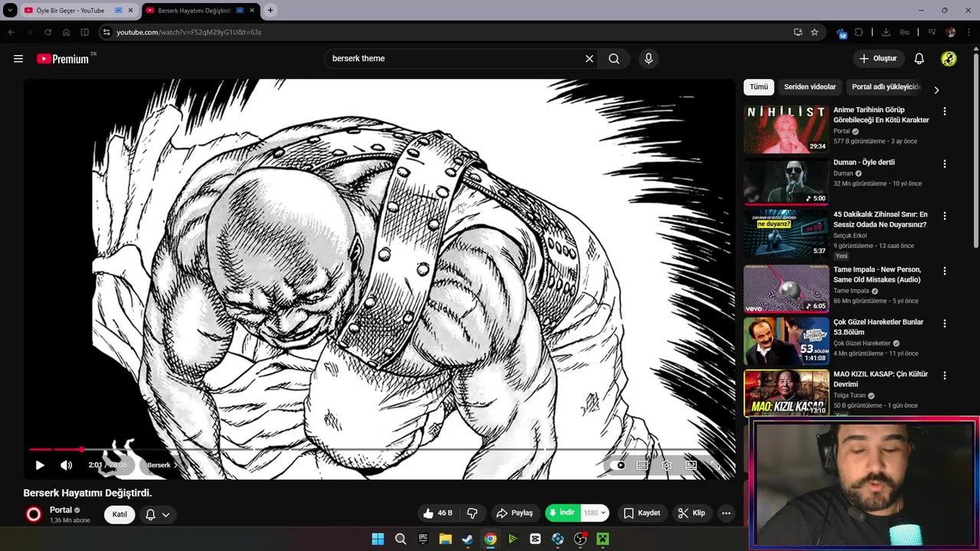The image size is (980, 551).
Task: Seek on the red video progress bar
Action: coord(379,449)
